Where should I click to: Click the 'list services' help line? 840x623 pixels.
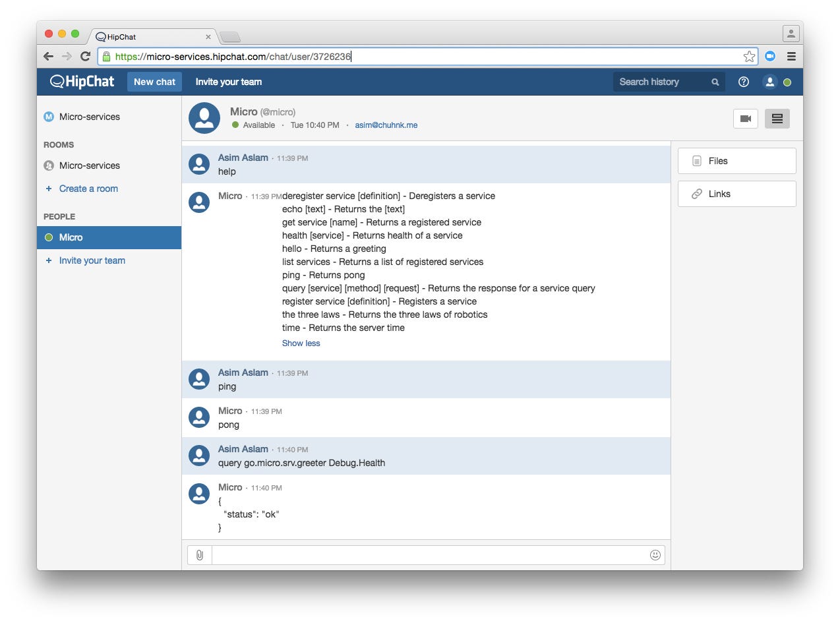(x=382, y=262)
